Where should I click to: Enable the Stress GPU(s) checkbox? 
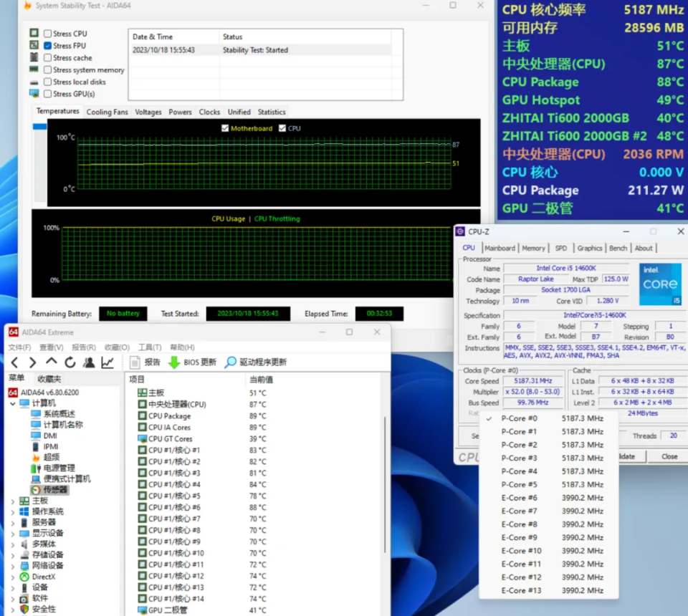pos(47,94)
